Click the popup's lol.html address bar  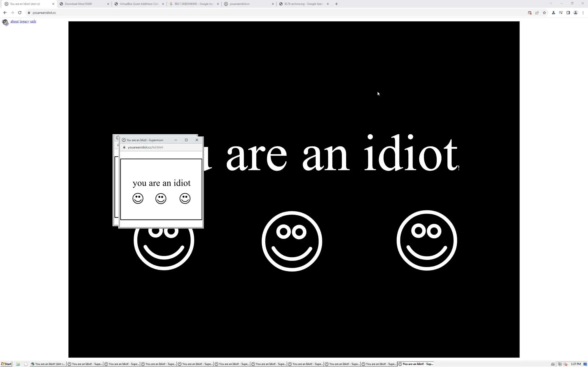tap(145, 147)
